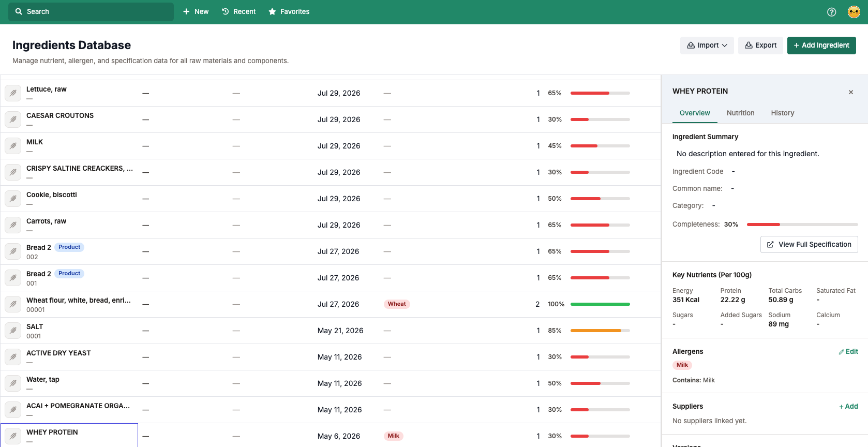The height and width of the screenshot is (447, 868).
Task: Click the CAESAR CROUTONS ingredient icon
Action: pyautogui.click(x=13, y=120)
